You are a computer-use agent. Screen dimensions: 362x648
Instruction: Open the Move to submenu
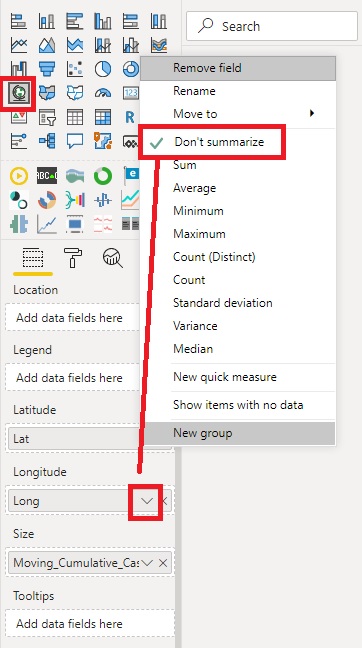click(238, 114)
